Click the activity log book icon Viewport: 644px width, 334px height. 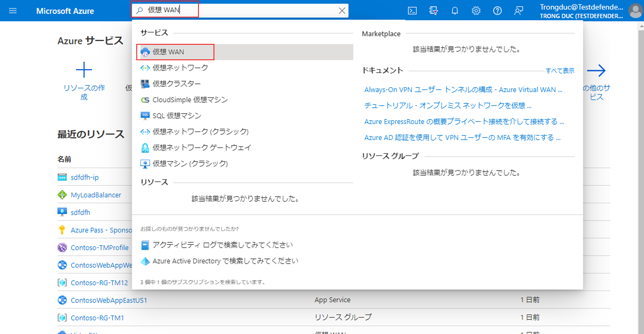(x=145, y=245)
